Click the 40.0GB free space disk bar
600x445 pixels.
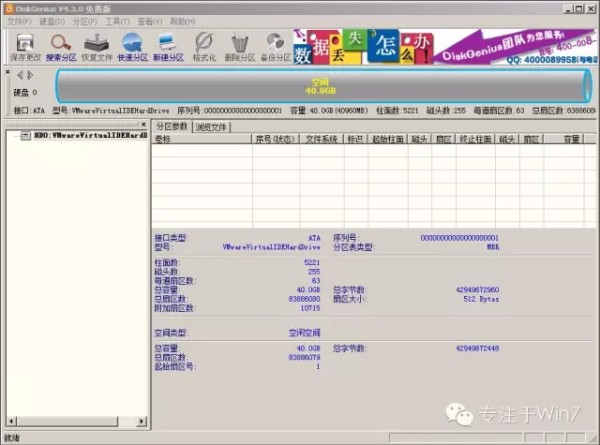click(x=323, y=86)
